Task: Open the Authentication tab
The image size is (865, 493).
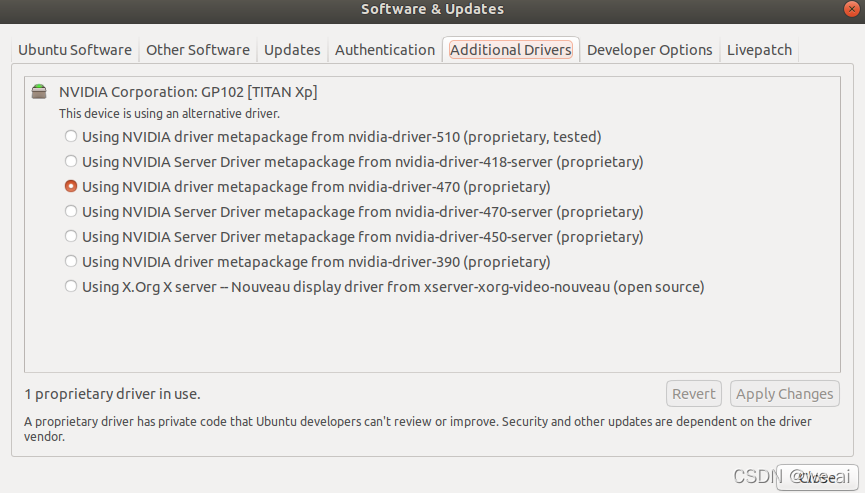Action: coord(385,50)
